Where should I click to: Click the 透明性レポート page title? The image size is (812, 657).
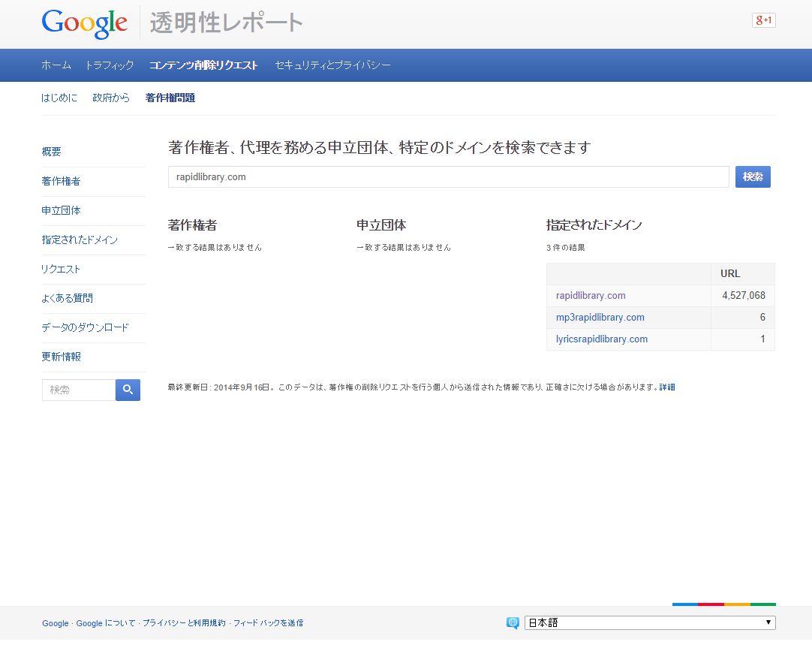227,23
